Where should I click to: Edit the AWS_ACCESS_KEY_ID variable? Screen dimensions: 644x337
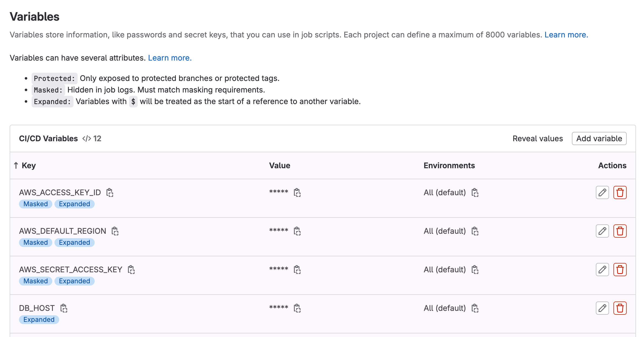click(602, 192)
